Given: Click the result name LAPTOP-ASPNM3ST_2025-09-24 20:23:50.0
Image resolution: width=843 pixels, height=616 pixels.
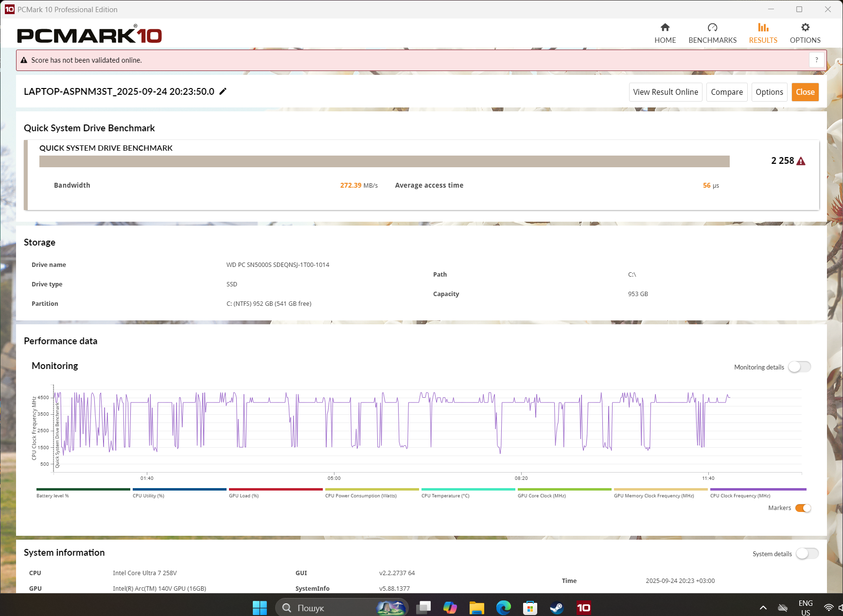Looking at the screenshot, I should pyautogui.click(x=119, y=91).
